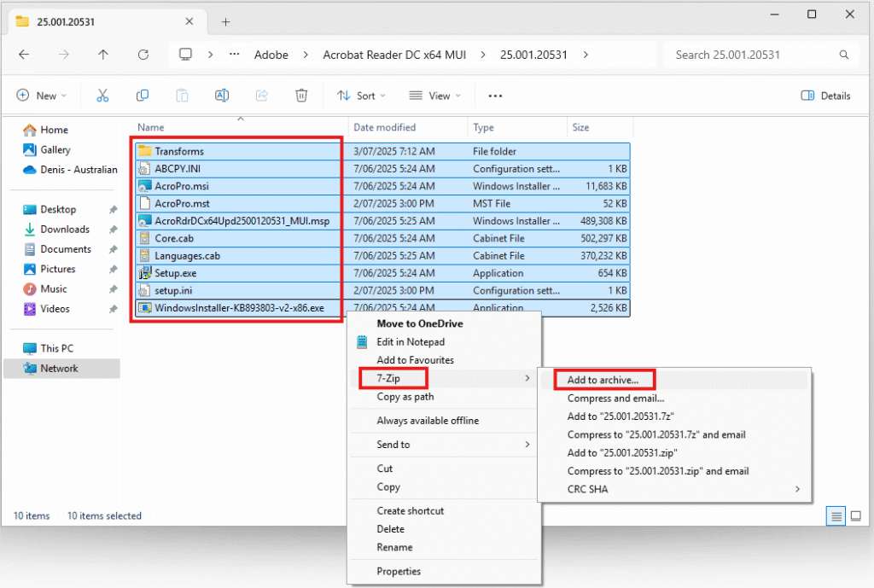
Task: Open the Downloads folder in sidebar
Action: [x=65, y=230]
